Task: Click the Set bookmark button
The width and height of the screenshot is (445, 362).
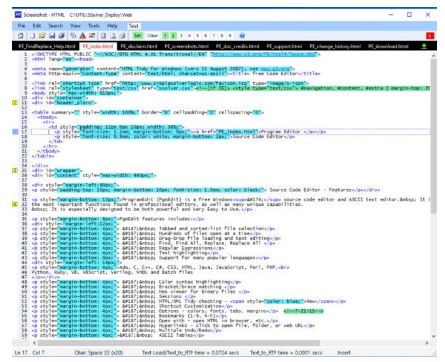Action: tap(137, 36)
